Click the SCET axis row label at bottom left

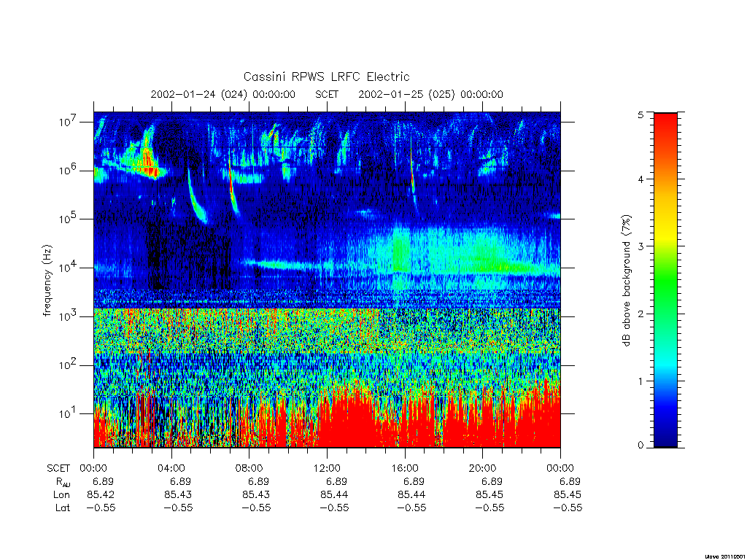(58, 468)
